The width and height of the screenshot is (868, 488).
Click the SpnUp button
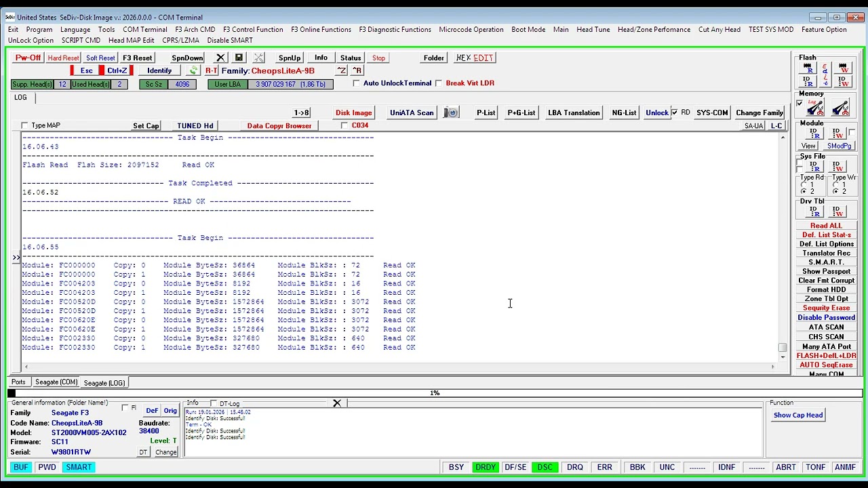click(290, 58)
